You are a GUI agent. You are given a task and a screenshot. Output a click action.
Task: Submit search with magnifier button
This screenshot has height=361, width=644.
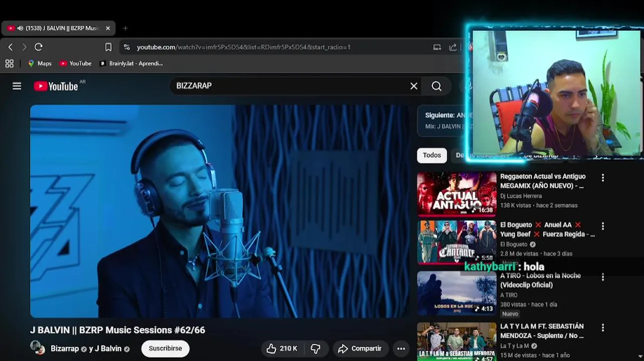click(436, 86)
